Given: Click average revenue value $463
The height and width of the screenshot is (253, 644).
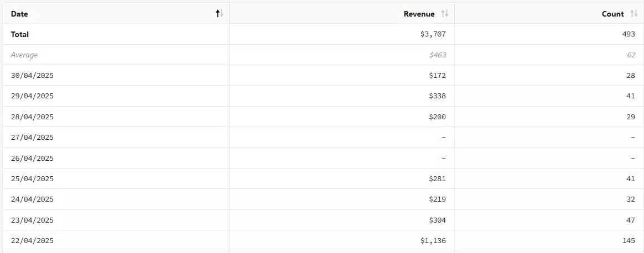Looking at the screenshot, I should pyautogui.click(x=438, y=55).
